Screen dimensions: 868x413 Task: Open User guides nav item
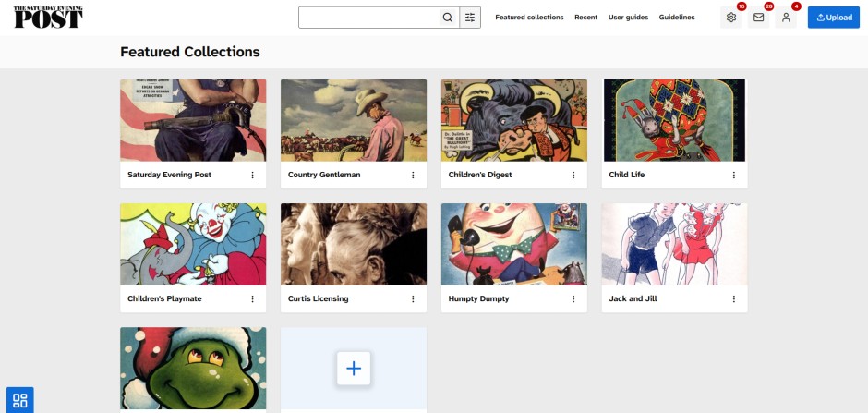coord(628,18)
